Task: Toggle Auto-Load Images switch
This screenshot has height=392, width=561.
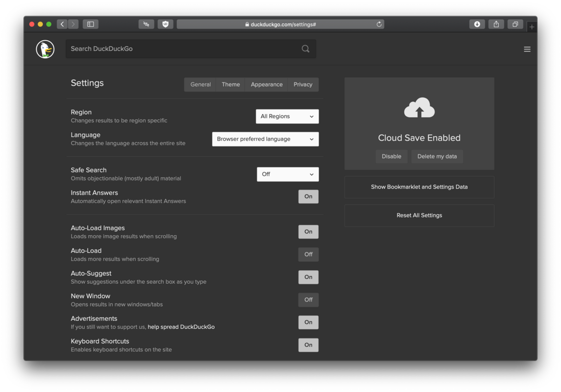Action: [308, 232]
